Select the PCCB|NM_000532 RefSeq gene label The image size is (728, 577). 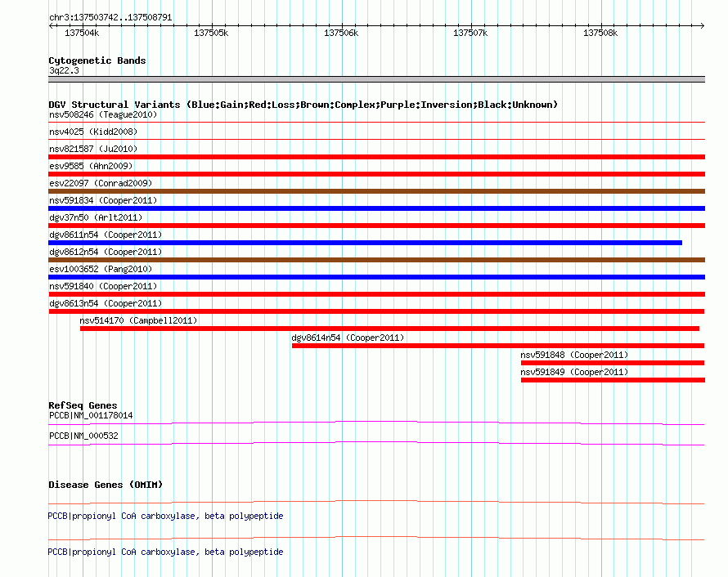83,436
